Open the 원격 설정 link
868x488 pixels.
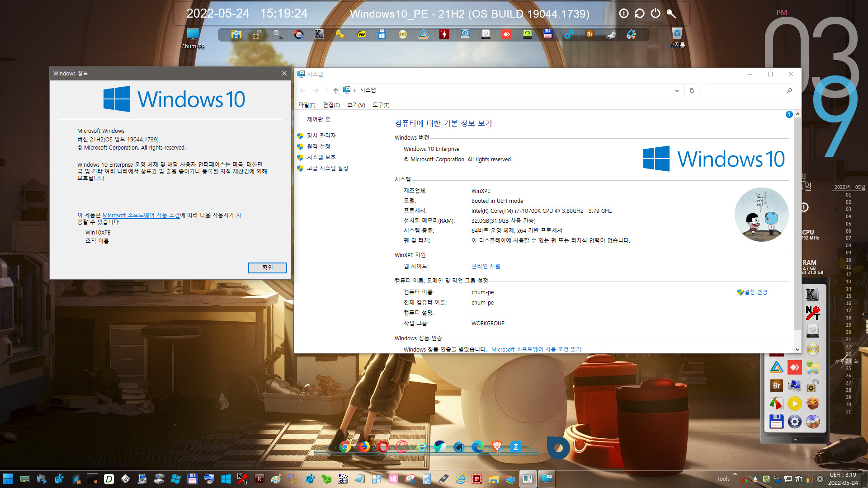[x=318, y=146]
